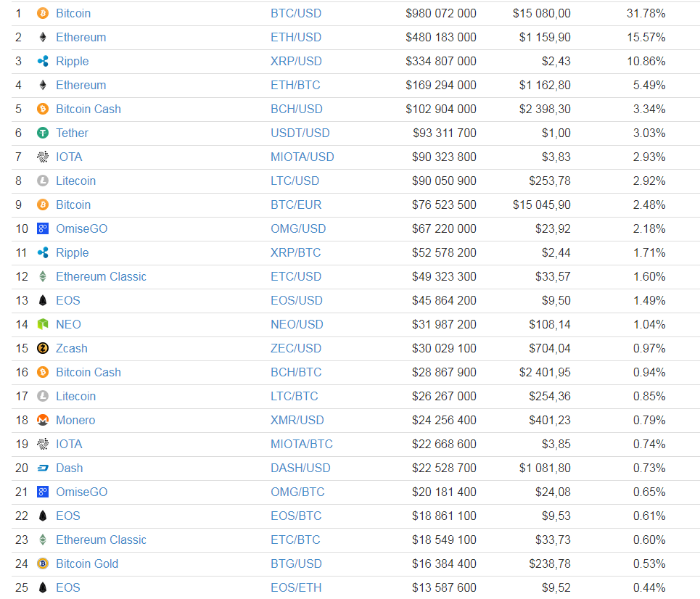Screen dimensions: 700x599
Task: Click the IOTA icon beside MIOTA/BTC
Action: (x=43, y=444)
